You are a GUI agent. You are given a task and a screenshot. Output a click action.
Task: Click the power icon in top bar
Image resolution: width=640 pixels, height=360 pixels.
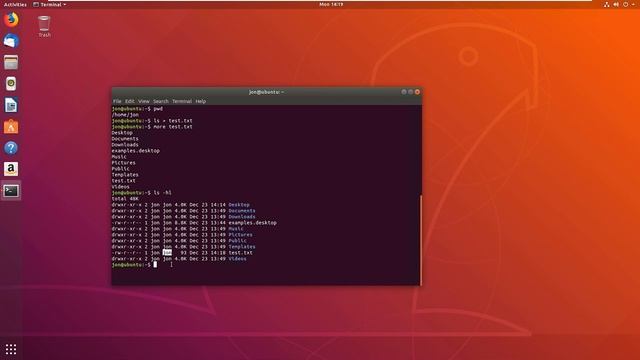coord(625,4)
